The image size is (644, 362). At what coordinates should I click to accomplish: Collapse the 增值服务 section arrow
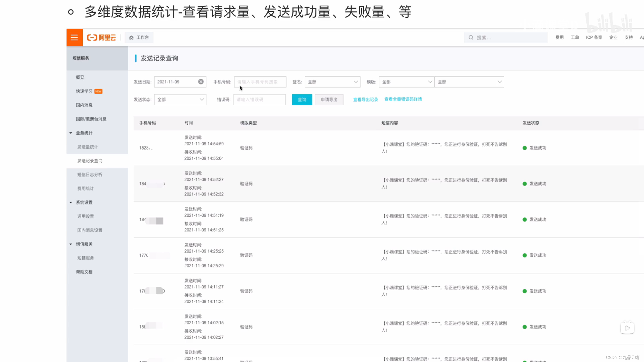pyautogui.click(x=71, y=244)
